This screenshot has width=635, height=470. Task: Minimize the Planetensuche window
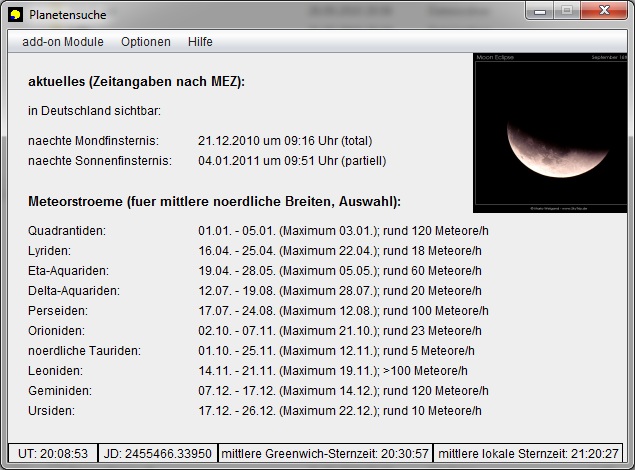[x=539, y=11]
